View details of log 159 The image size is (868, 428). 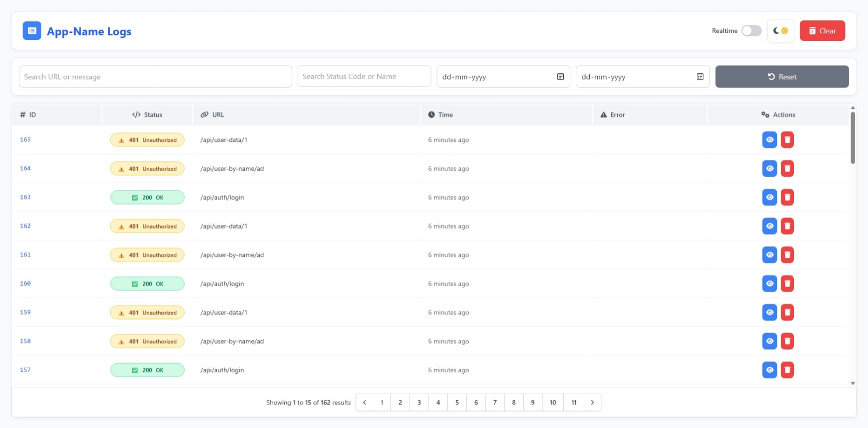(769, 313)
